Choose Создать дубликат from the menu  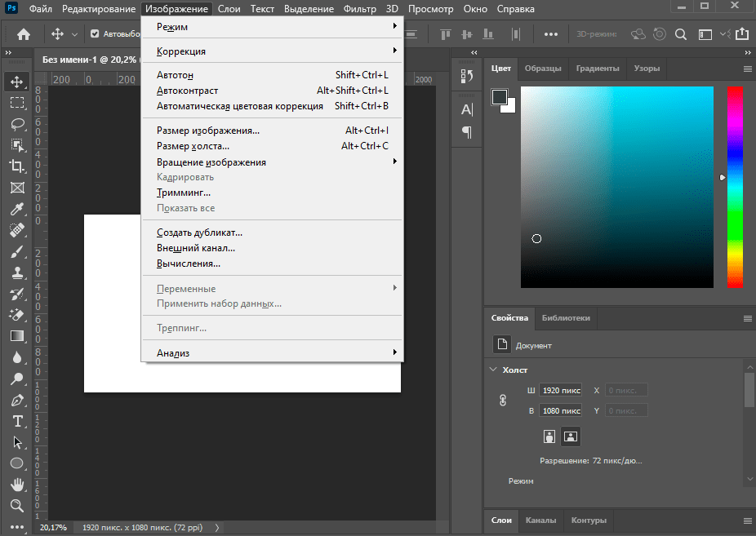199,233
